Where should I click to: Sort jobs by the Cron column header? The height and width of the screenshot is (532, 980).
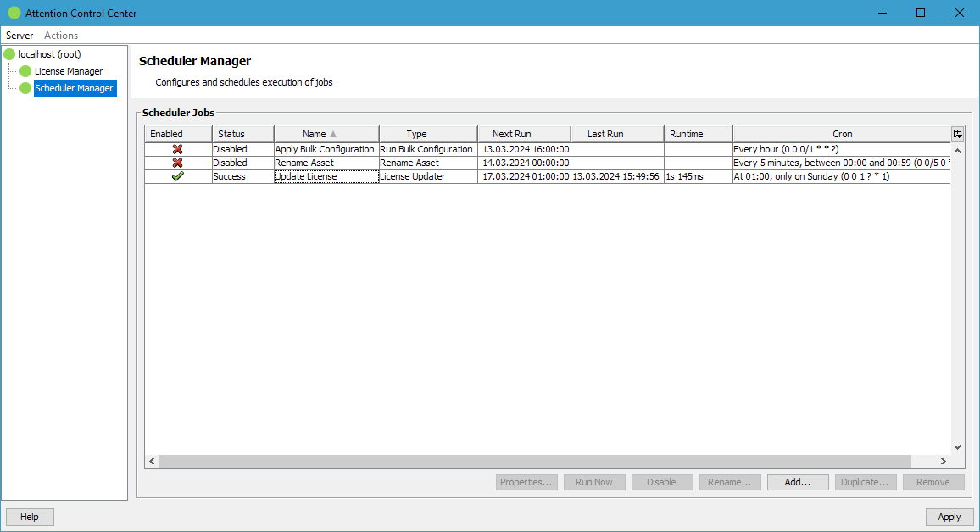[x=842, y=134]
